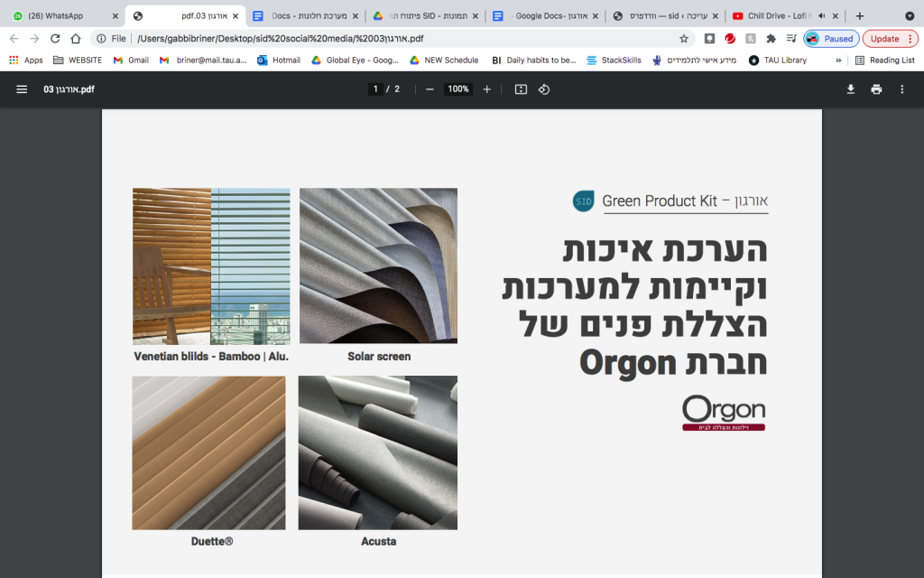Download the PDF file
The width and height of the screenshot is (924, 578).
coord(850,89)
